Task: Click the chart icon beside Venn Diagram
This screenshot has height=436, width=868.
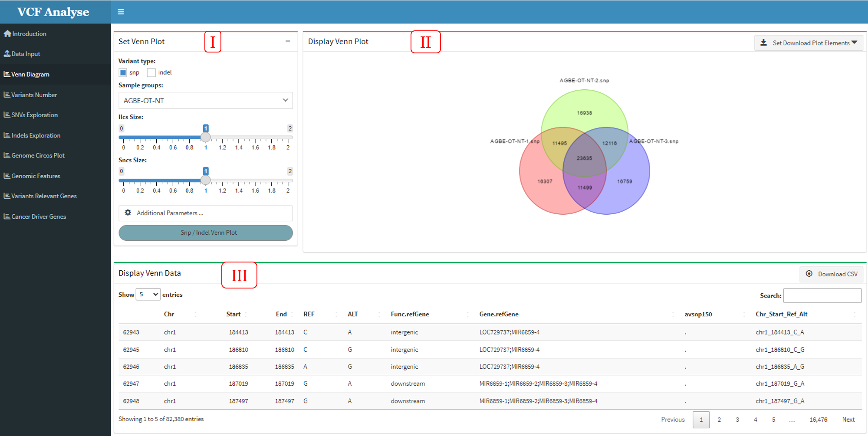Action: [x=7, y=74]
